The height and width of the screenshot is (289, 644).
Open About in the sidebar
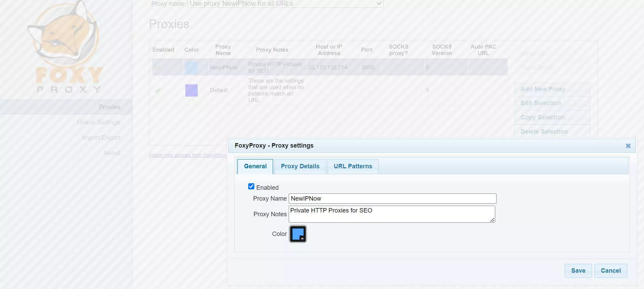click(112, 153)
